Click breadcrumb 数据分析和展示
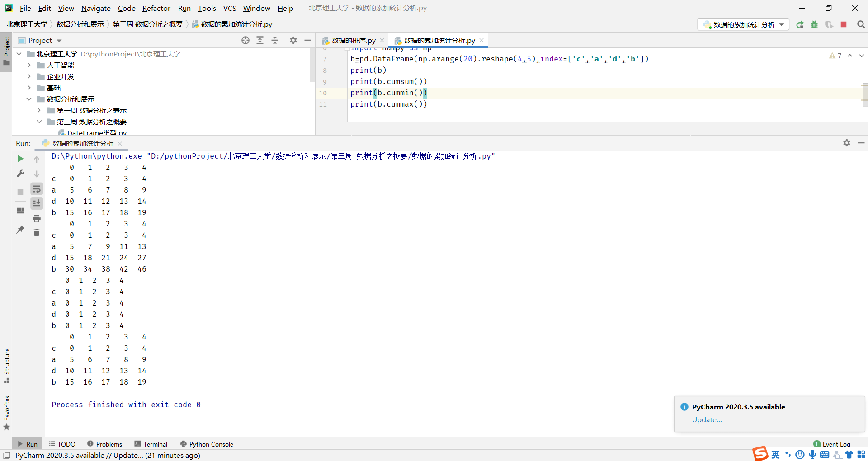Viewport: 868px width, 461px height. coord(80,24)
